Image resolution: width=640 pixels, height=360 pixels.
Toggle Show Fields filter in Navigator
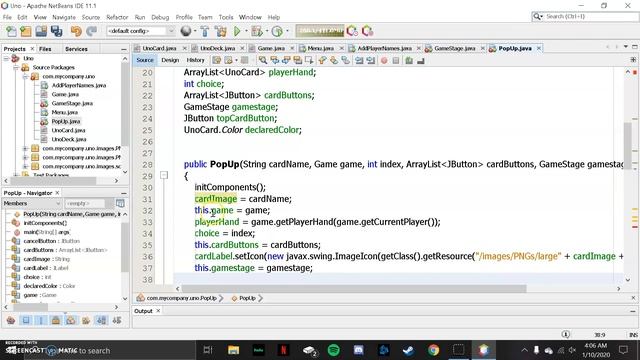pos(26,320)
